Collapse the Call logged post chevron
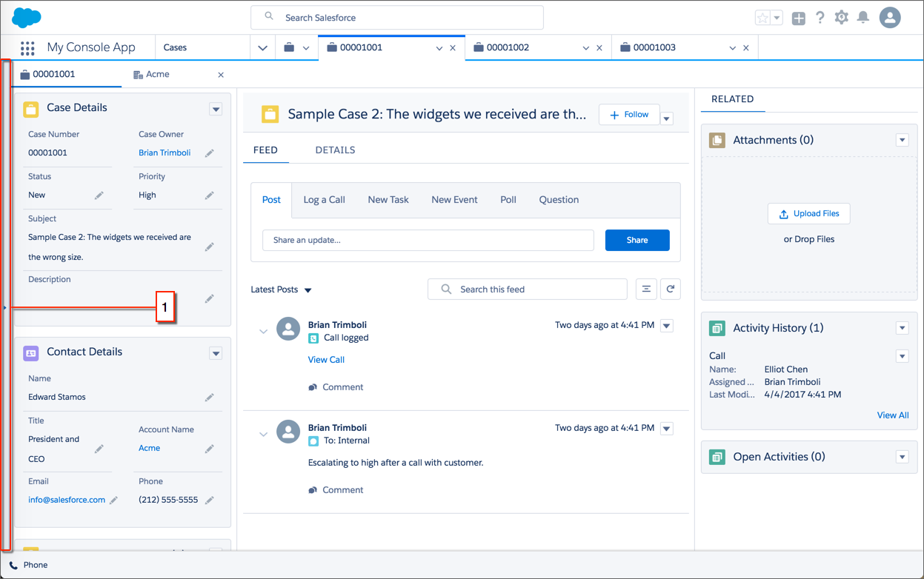924x579 pixels. (264, 332)
